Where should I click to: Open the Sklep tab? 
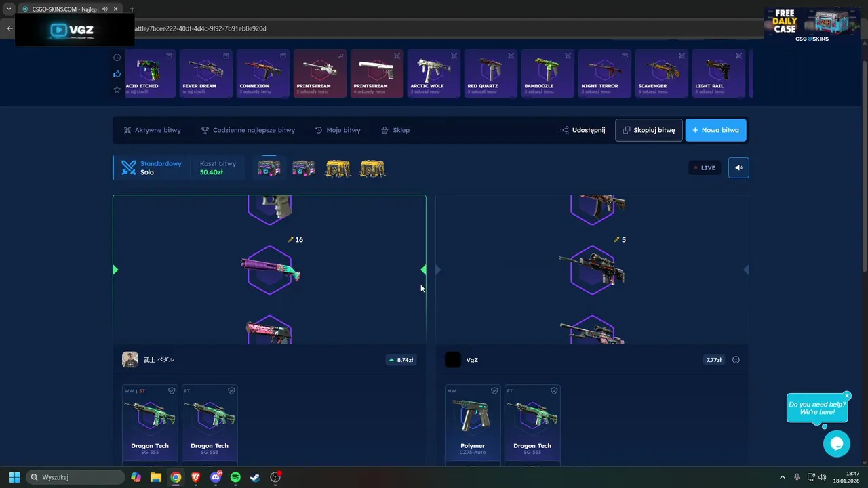[395, 130]
